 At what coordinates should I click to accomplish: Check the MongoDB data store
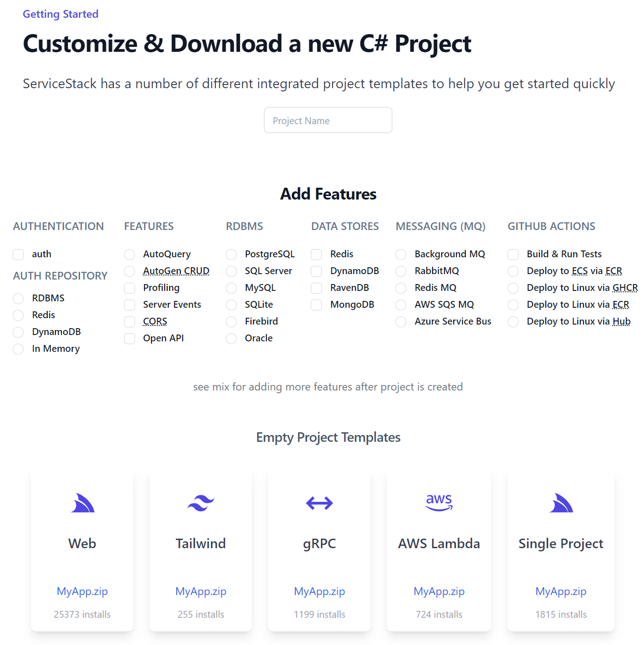(316, 305)
